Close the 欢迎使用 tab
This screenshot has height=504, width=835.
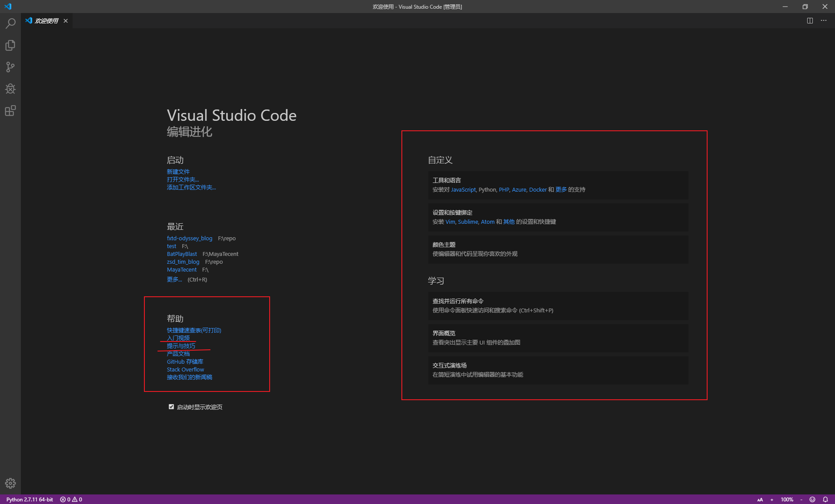(66, 21)
